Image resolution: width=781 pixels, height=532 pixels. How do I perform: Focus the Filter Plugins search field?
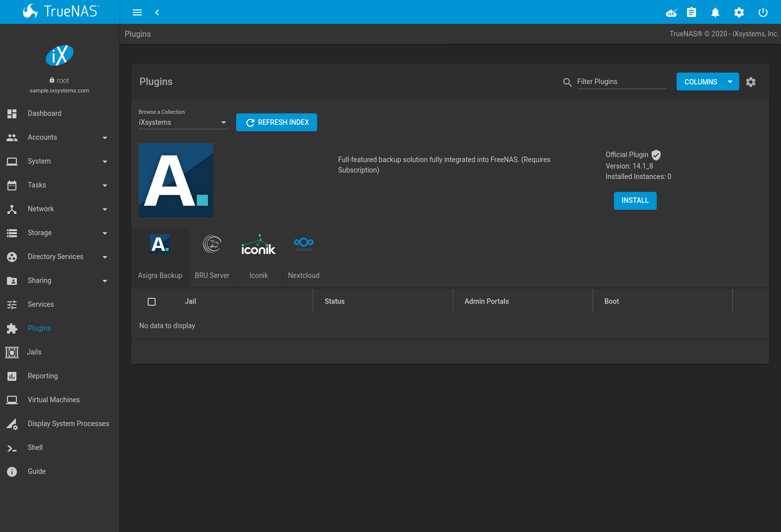(621, 82)
